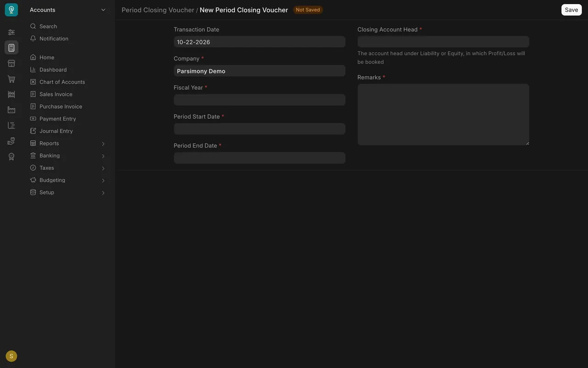Expand the Budgeting section chevron
Viewport: 588px width, 368px height.
(x=103, y=180)
